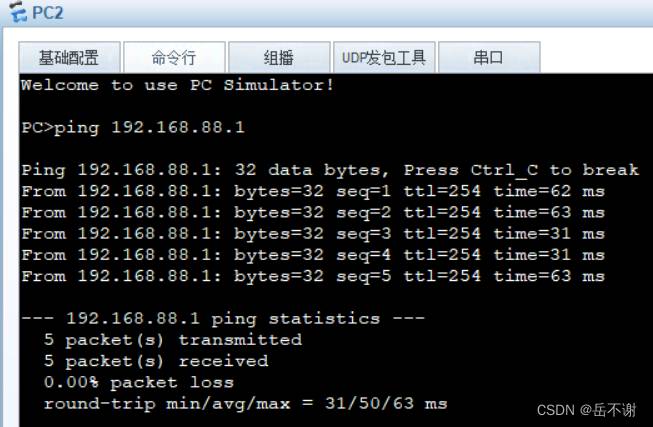Image resolution: width=653 pixels, height=427 pixels.
Task: Click the PC2 window title text
Action: (47, 13)
